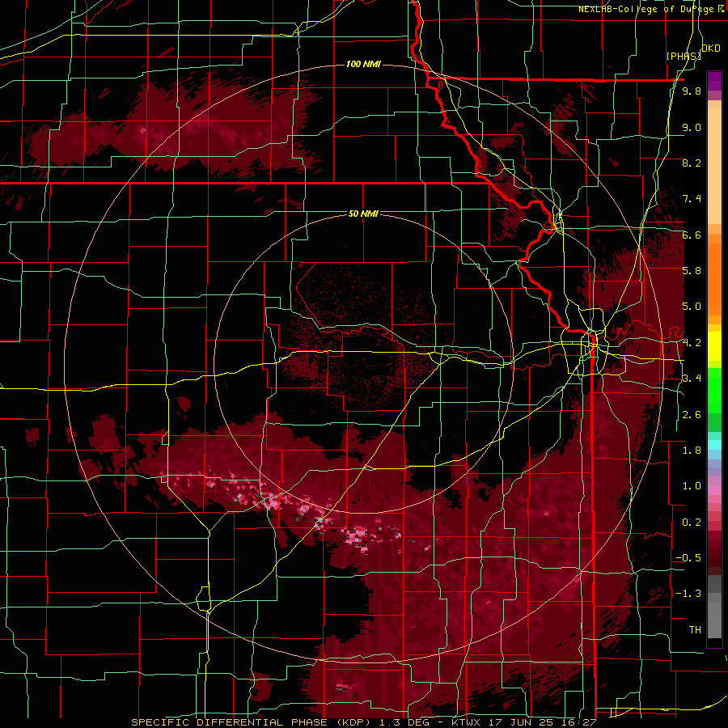Image resolution: width=728 pixels, height=728 pixels.
Task: Click the 50 NMI range ring label
Action: click(x=363, y=214)
